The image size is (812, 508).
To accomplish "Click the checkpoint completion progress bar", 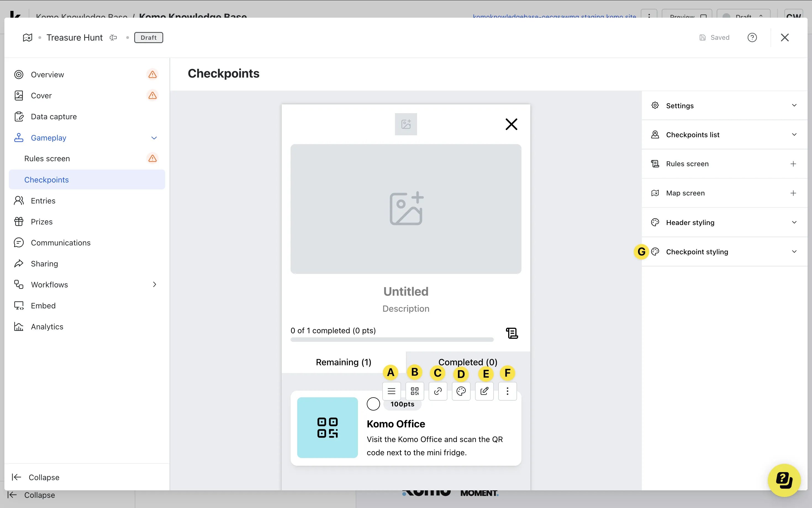I will [392, 340].
